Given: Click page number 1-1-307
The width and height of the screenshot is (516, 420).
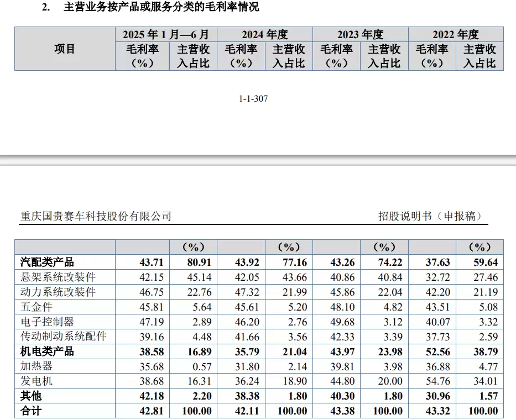Looking at the screenshot, I should coord(253,99).
